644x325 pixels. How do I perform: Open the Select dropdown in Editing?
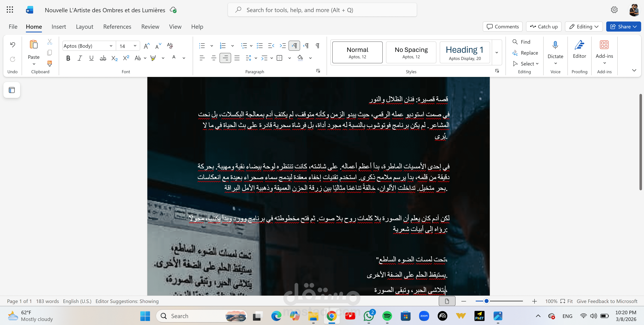[x=526, y=64]
